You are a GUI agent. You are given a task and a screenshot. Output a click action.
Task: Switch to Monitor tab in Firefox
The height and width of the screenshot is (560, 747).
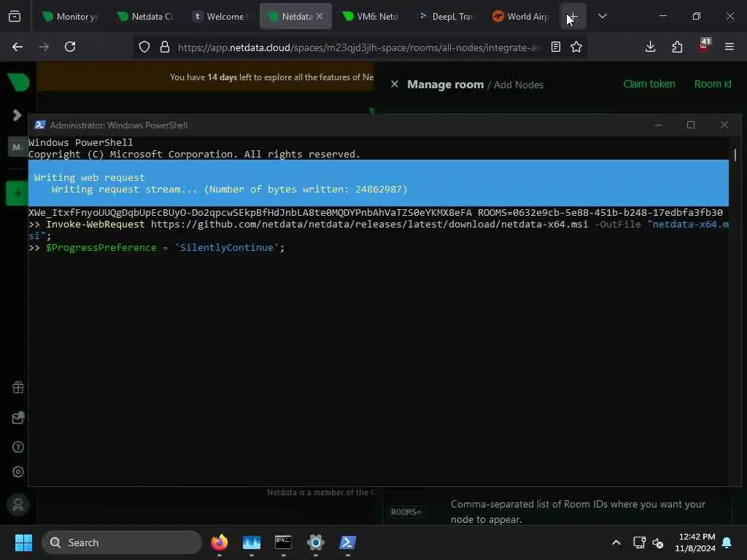pos(71,17)
